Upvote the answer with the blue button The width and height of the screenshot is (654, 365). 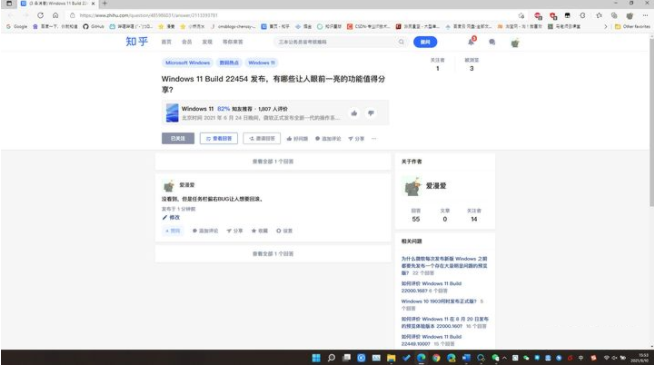click(x=173, y=231)
